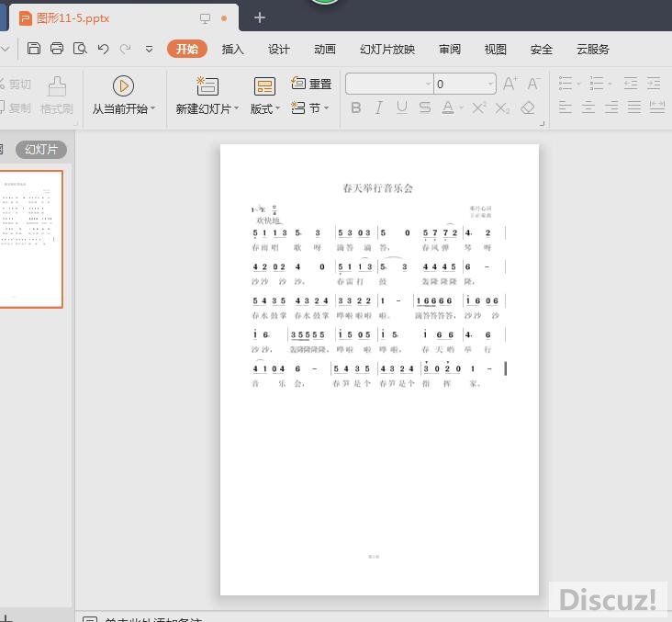Screen dimensions: 672x622
Task: Open the 安全 tab
Action: 542,50
